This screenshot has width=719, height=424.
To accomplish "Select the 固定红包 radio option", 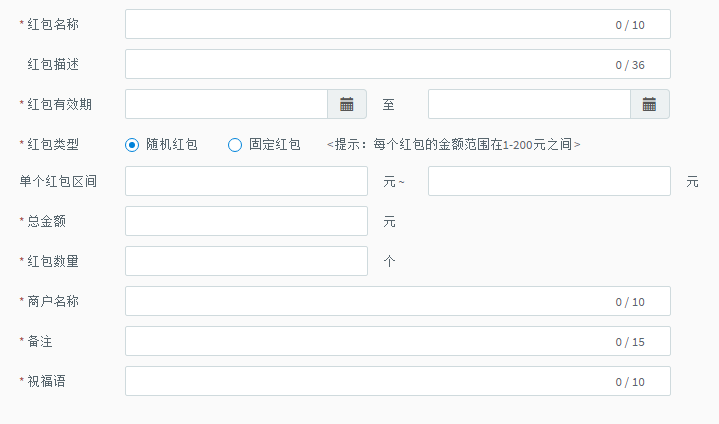I will 235,145.
